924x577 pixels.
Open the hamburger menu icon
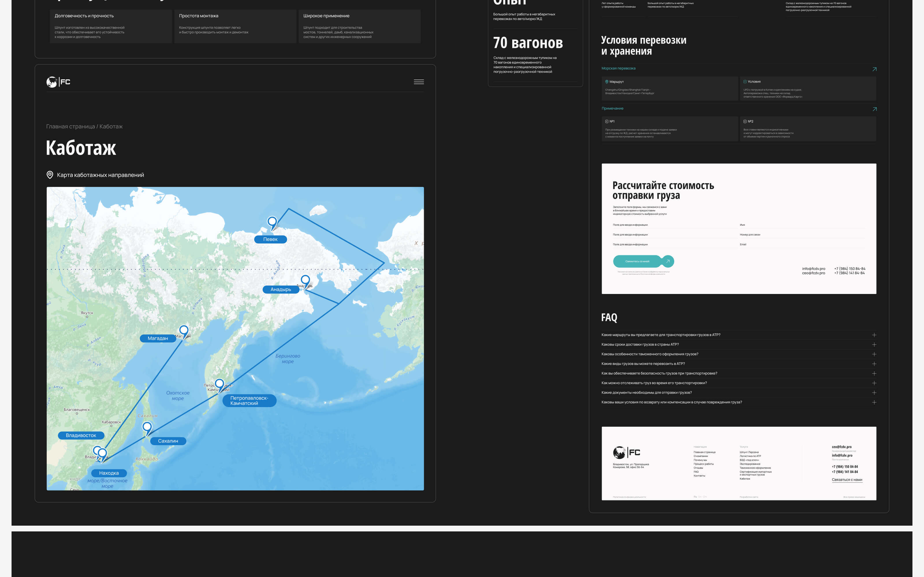(x=418, y=82)
